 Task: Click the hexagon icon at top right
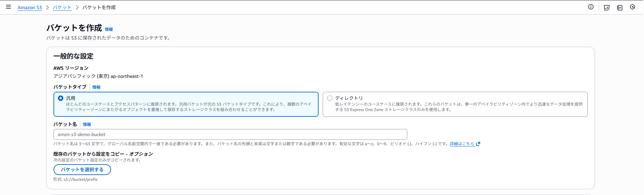point(632,7)
